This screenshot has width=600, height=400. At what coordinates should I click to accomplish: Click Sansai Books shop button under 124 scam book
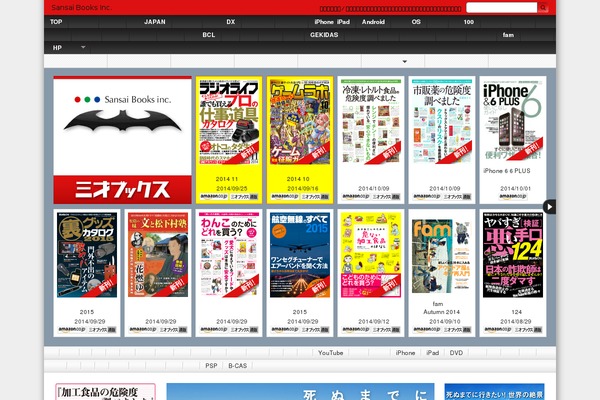tap(528, 330)
